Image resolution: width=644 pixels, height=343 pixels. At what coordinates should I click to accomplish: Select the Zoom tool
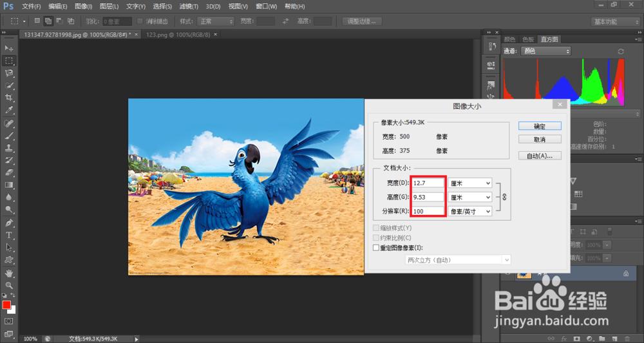tap(8, 285)
